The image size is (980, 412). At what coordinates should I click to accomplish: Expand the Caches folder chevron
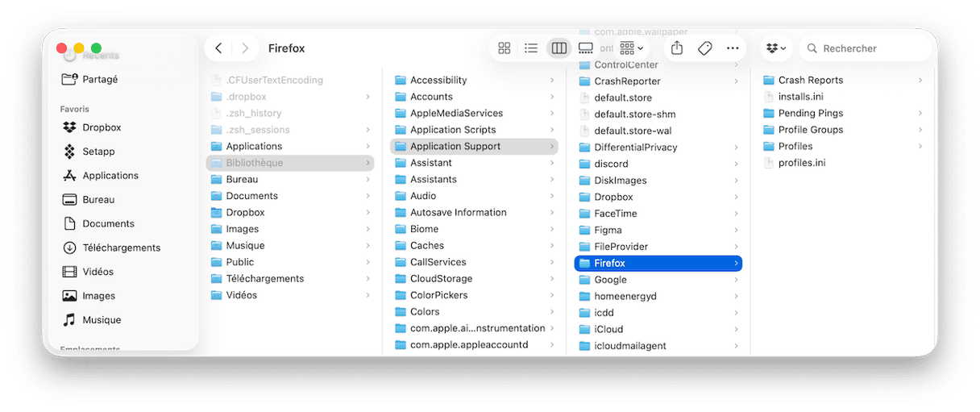tap(552, 246)
